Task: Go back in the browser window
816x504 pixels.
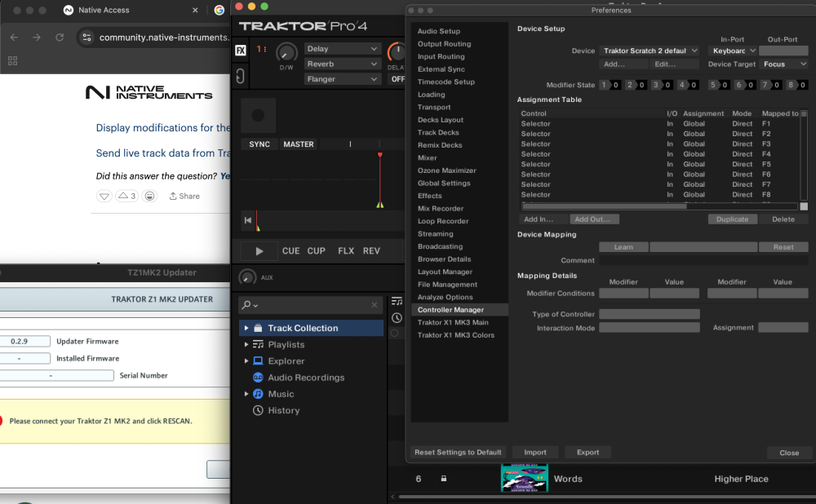Action: coord(14,38)
